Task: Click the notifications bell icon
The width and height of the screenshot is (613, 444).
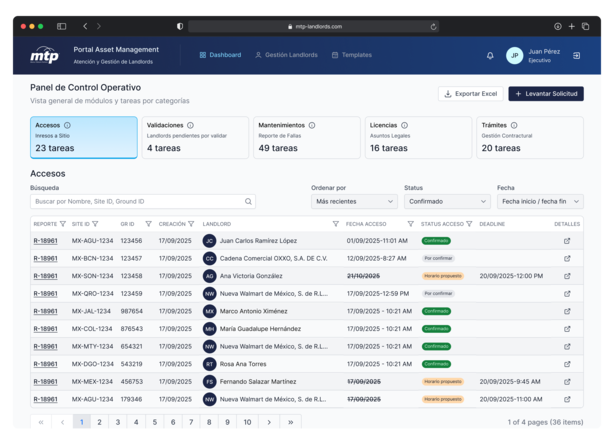Action: (490, 55)
